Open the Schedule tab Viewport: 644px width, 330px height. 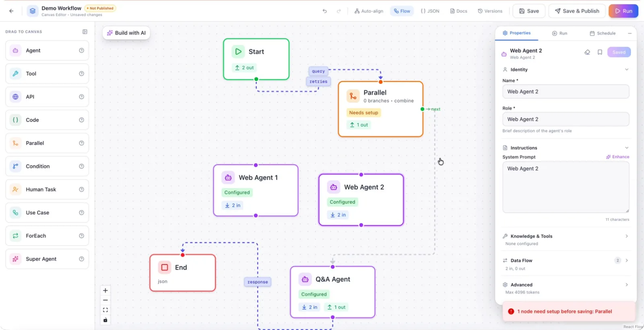click(603, 33)
